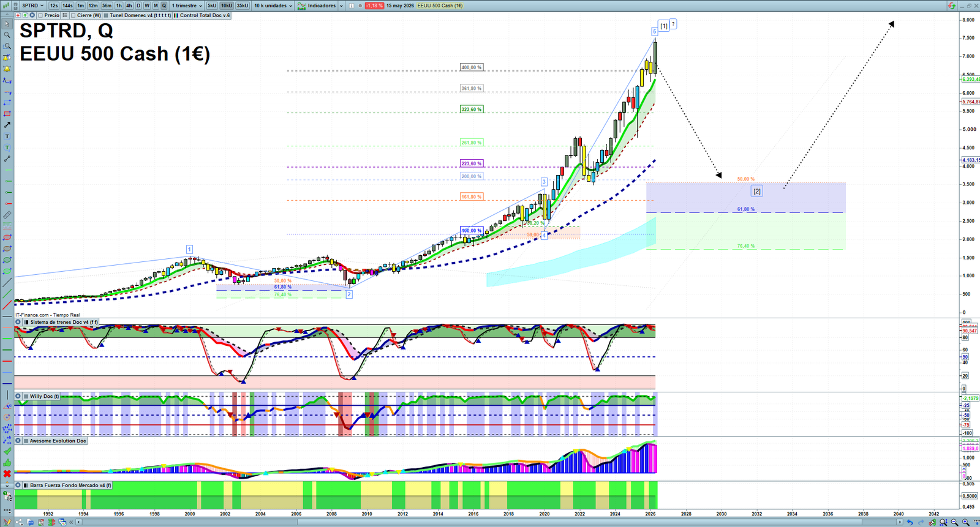Open the 1 trimestre timeframe dropdown
This screenshot has height=527, width=980.
pyautogui.click(x=187, y=6)
